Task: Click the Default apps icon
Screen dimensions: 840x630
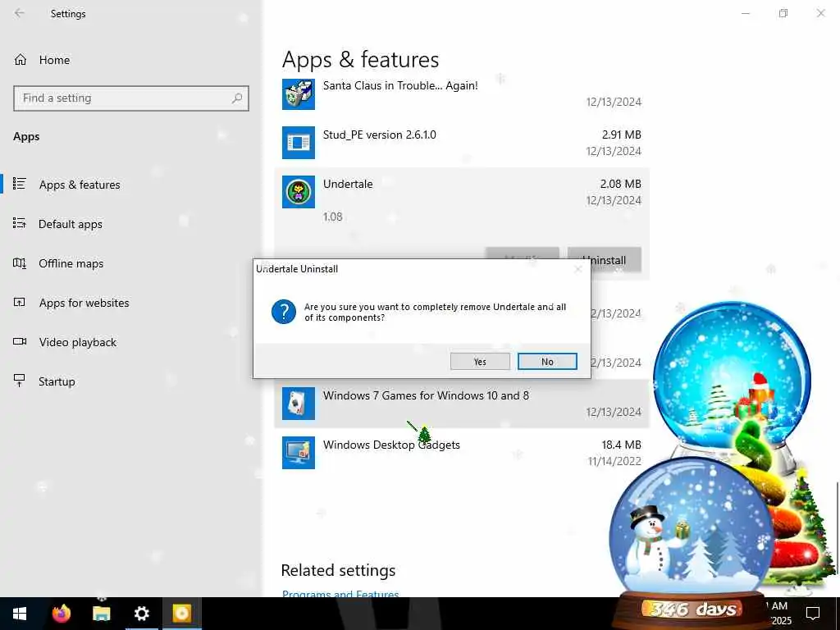Action: (x=20, y=223)
